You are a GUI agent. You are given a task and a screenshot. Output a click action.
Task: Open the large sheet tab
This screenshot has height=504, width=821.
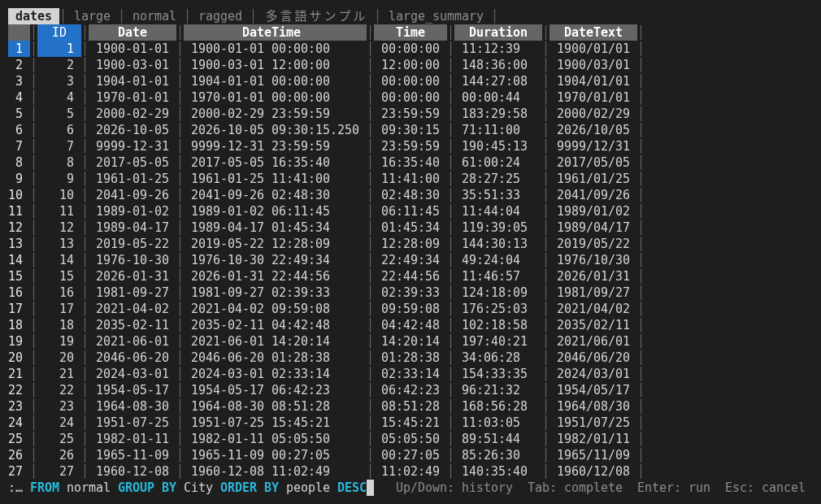click(92, 16)
